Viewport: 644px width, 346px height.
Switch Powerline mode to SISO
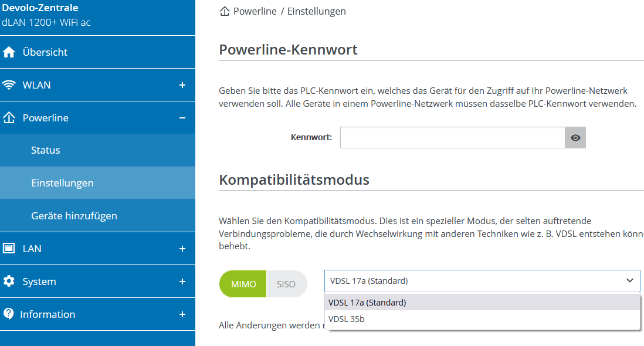286,283
